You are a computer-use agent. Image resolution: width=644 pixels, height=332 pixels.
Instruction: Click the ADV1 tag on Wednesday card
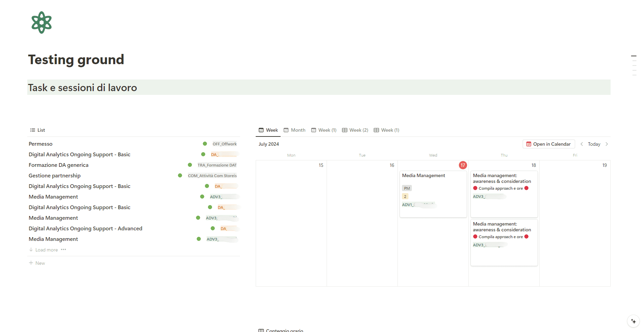(419, 205)
